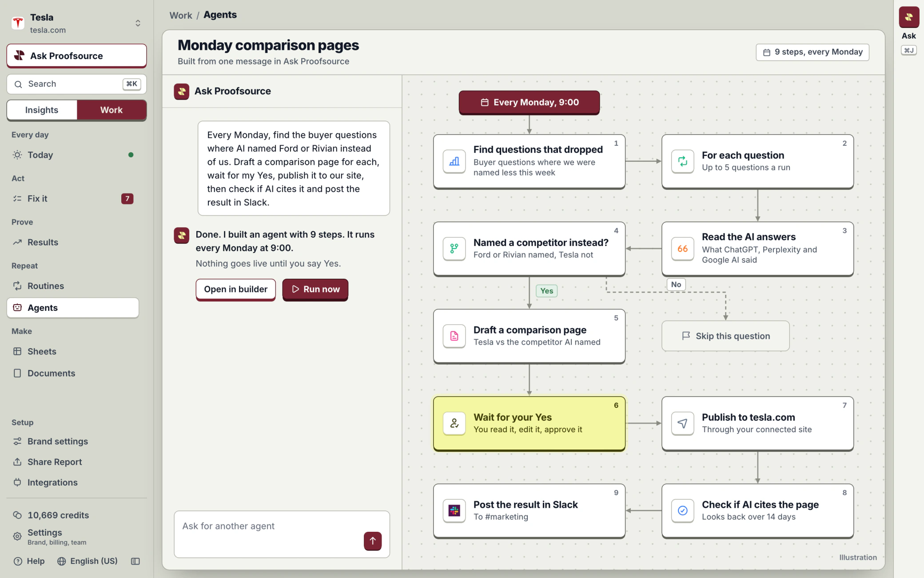
Task: Click the credits coin icon
Action: pyautogui.click(x=17, y=515)
